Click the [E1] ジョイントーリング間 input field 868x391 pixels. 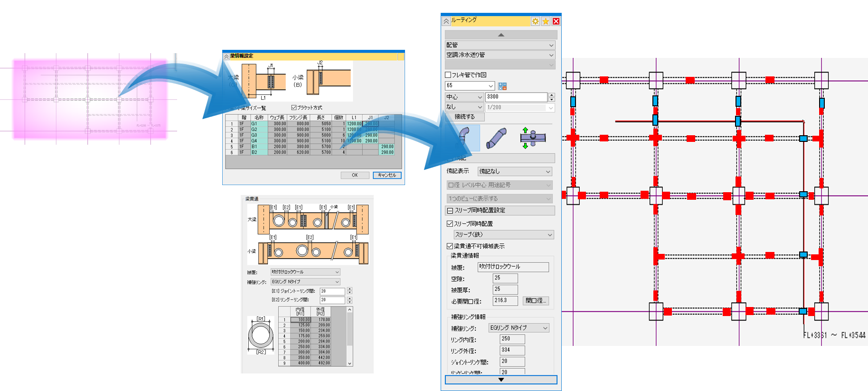point(332,291)
